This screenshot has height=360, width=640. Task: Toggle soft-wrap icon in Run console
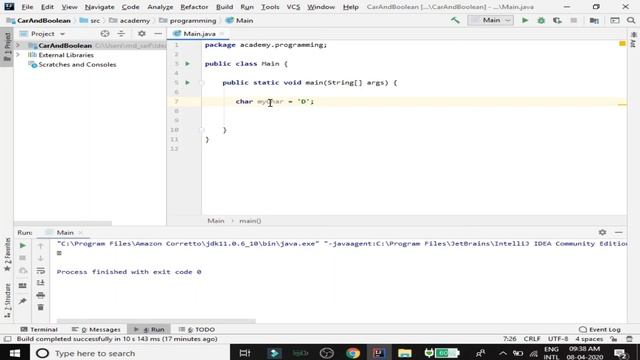pyautogui.click(x=40, y=271)
